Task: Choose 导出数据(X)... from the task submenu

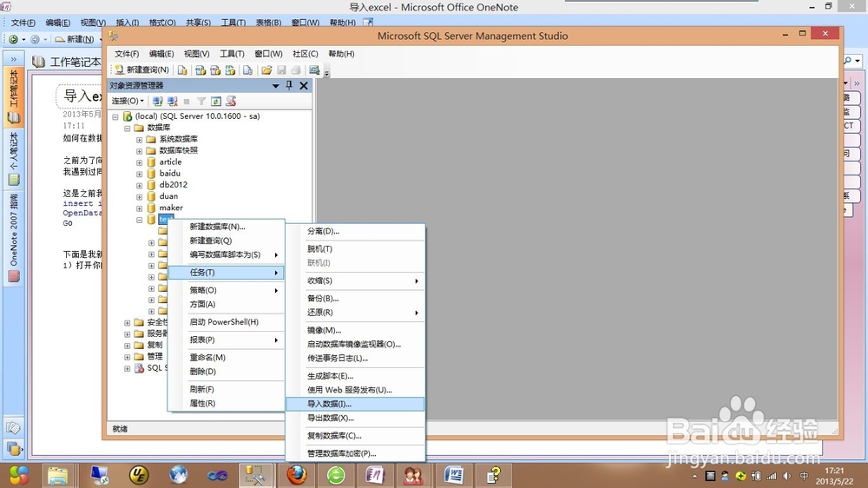Action: [x=355, y=419]
